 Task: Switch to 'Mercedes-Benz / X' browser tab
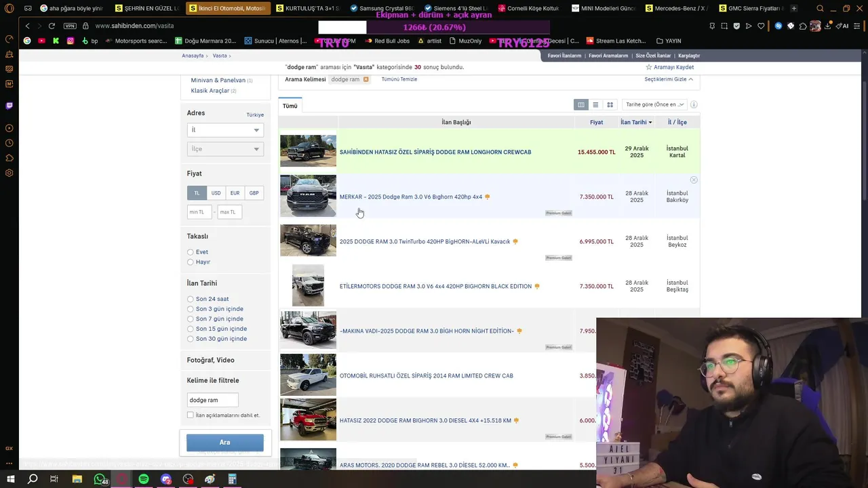click(676, 9)
